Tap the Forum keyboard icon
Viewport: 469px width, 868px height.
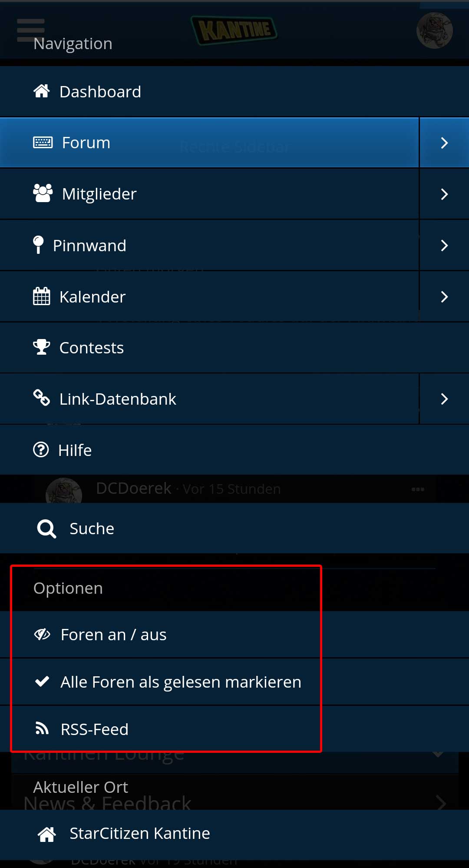click(43, 143)
